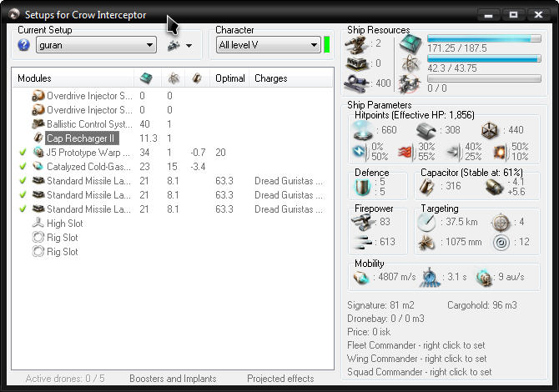Click the Signature: 81 m2 value

[380, 305]
